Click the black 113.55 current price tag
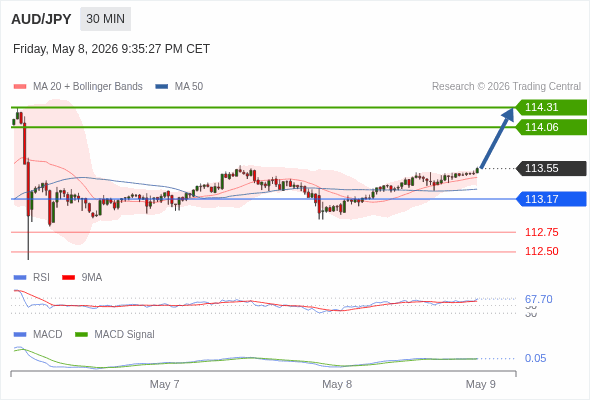Screen dimensions: 590x400 [551, 168]
